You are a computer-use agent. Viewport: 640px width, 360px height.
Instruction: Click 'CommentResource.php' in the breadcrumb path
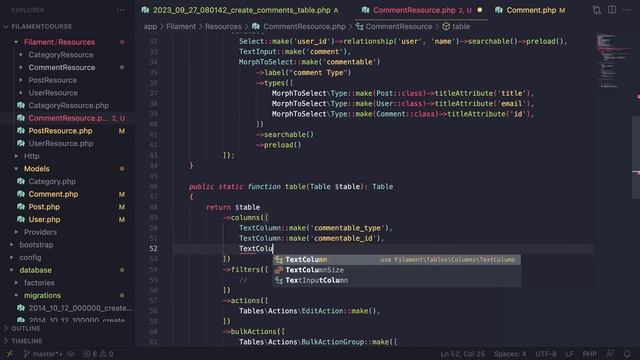pyautogui.click(x=304, y=27)
